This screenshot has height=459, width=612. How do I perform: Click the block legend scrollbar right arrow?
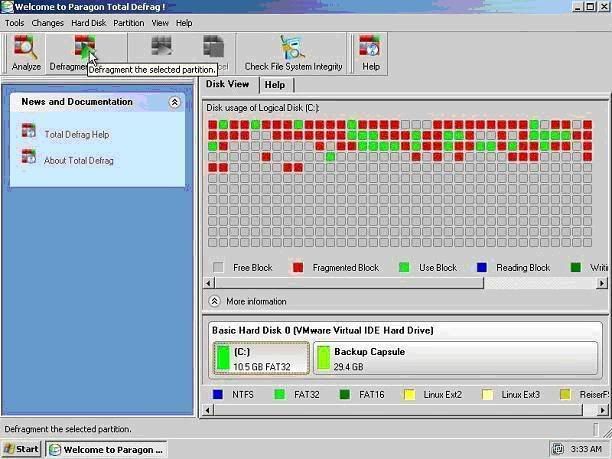click(602, 283)
